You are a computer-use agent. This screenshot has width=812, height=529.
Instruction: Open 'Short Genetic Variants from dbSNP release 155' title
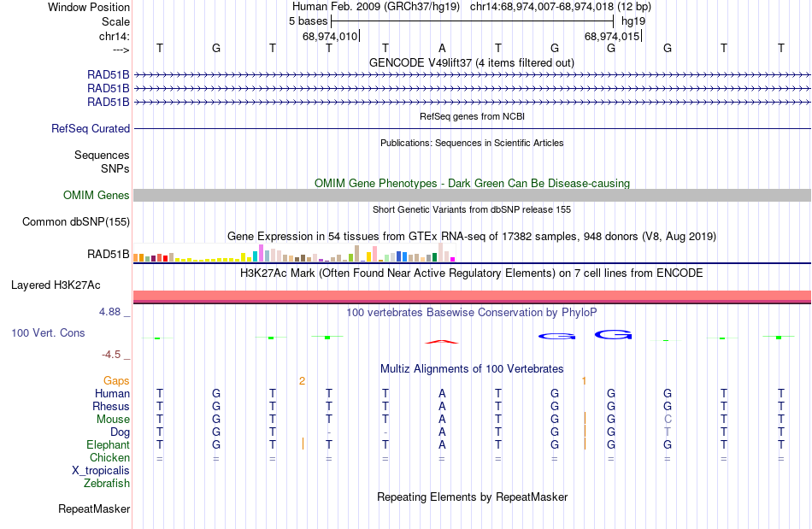click(x=472, y=209)
